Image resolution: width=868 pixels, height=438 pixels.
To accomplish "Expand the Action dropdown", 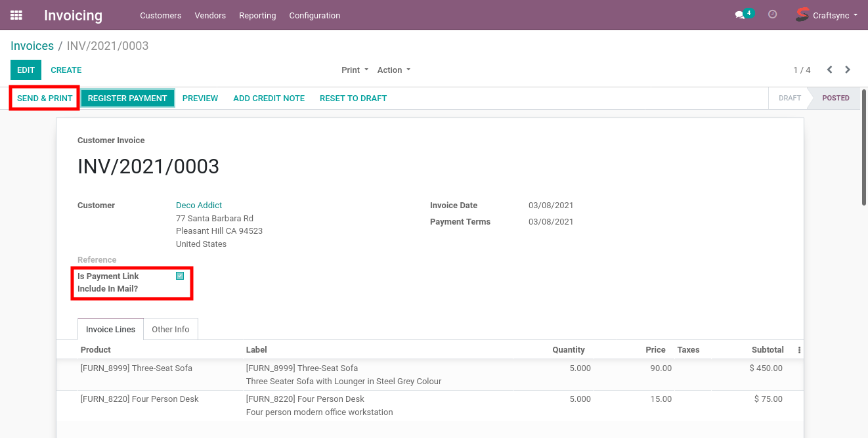I will pyautogui.click(x=393, y=70).
